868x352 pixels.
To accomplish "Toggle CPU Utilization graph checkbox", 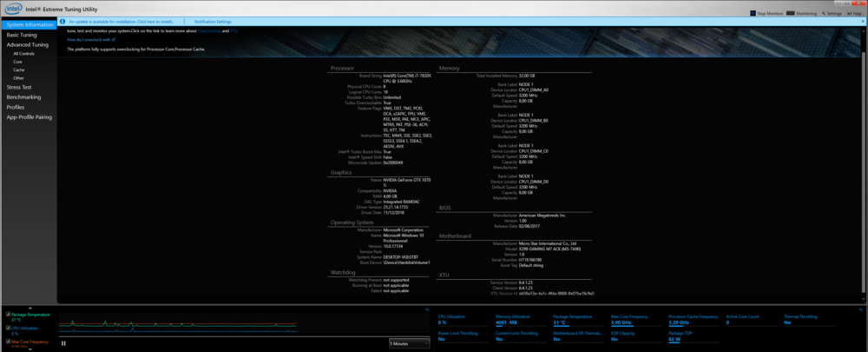I will coord(9,328).
